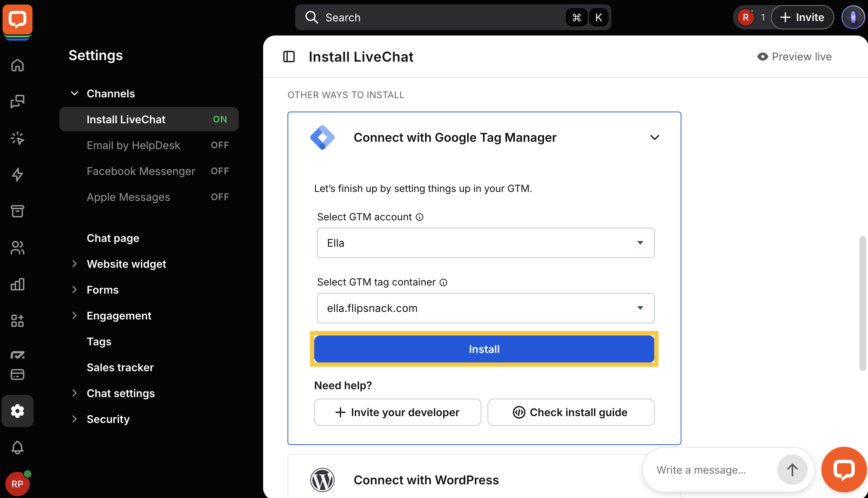This screenshot has width=868, height=498.
Task: Open the Select GTM account dropdown
Action: point(486,243)
